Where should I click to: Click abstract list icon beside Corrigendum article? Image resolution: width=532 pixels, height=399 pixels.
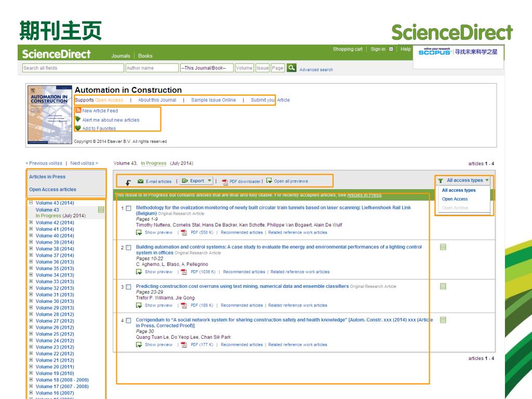tap(443, 320)
